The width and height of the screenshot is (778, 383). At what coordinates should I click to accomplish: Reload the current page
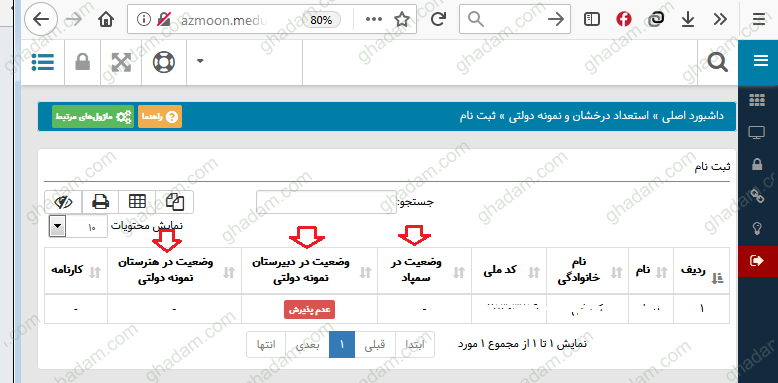click(x=438, y=19)
